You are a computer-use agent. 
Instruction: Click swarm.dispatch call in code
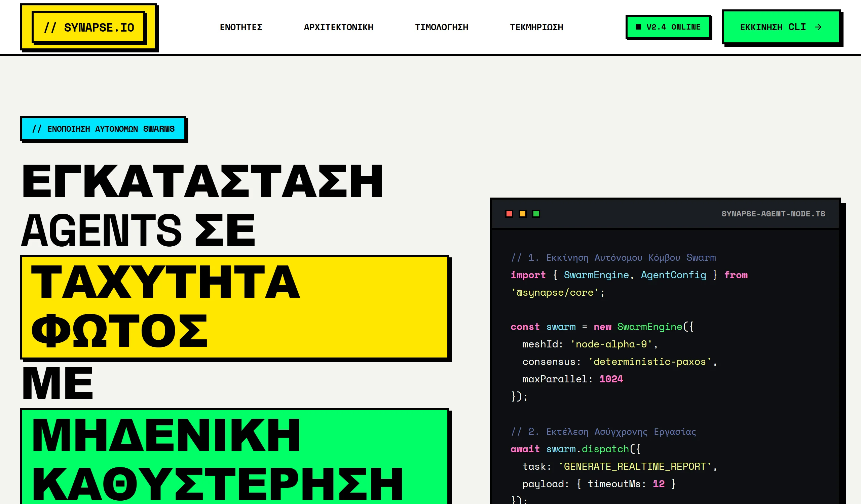pos(587,449)
